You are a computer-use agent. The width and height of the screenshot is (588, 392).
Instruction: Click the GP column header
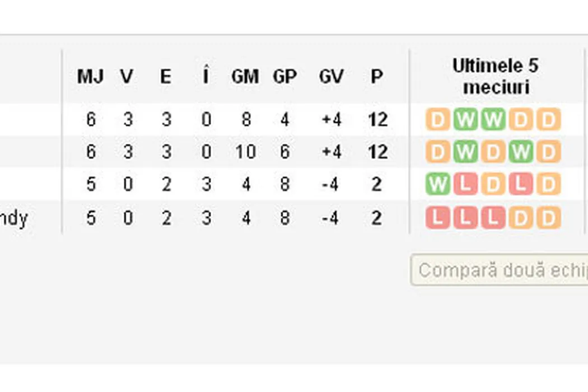284,77
